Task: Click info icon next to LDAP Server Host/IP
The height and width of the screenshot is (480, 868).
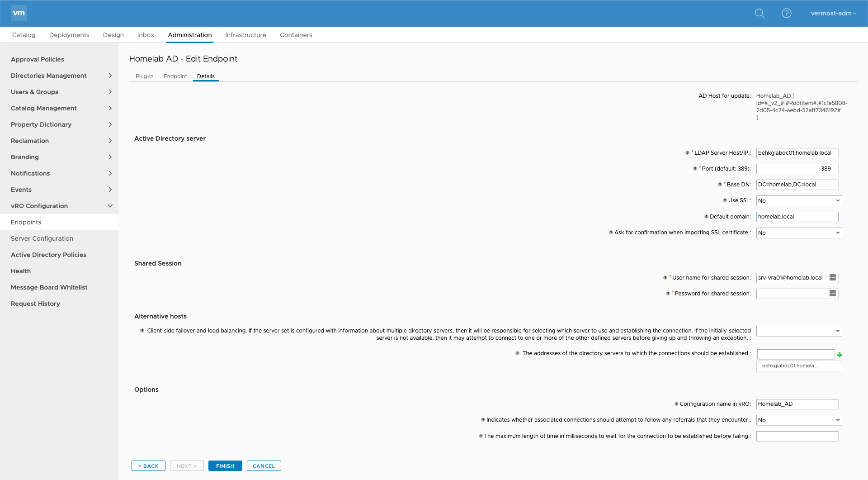Action: click(x=687, y=153)
